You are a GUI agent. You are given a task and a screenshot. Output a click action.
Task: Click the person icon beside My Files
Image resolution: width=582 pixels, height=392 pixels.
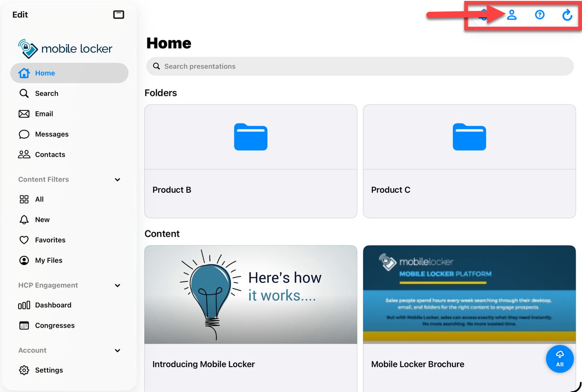coord(24,260)
